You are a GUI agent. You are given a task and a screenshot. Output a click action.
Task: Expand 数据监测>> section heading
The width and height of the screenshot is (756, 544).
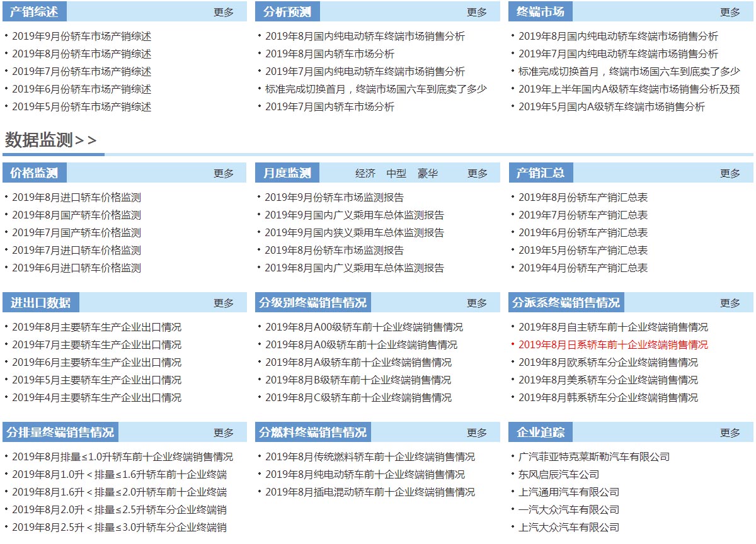pos(50,140)
